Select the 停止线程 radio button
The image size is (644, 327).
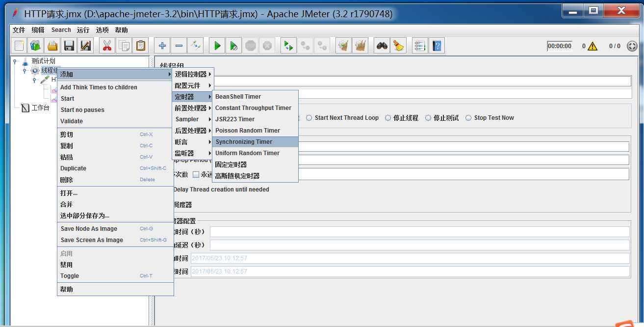(388, 118)
